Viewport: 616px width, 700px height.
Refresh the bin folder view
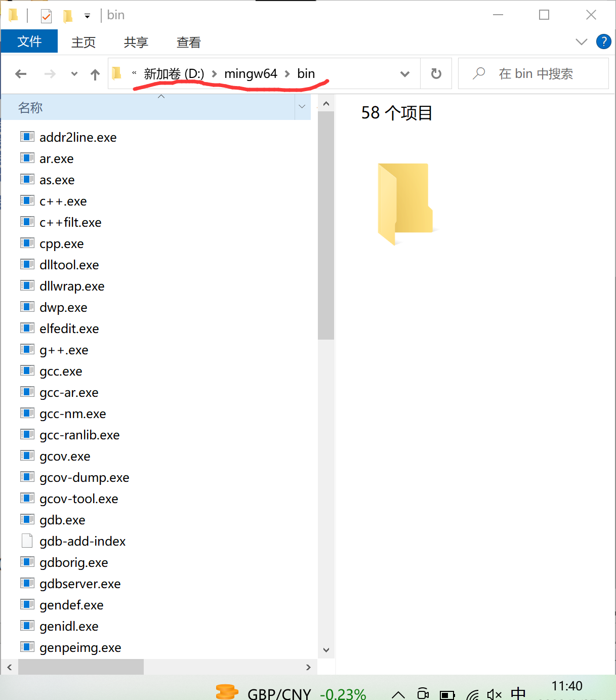(x=436, y=74)
